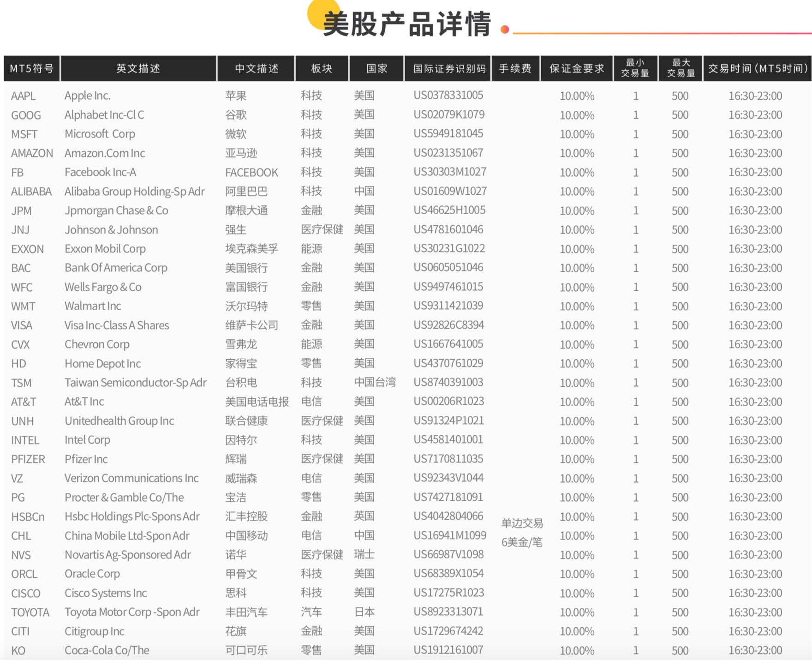The image size is (812, 660).
Task: Click ISIN US66987V1098 for Novartis
Action: point(448,554)
